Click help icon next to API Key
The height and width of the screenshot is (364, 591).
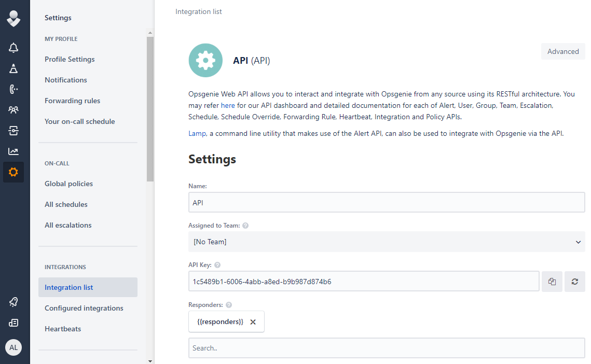pyautogui.click(x=217, y=265)
